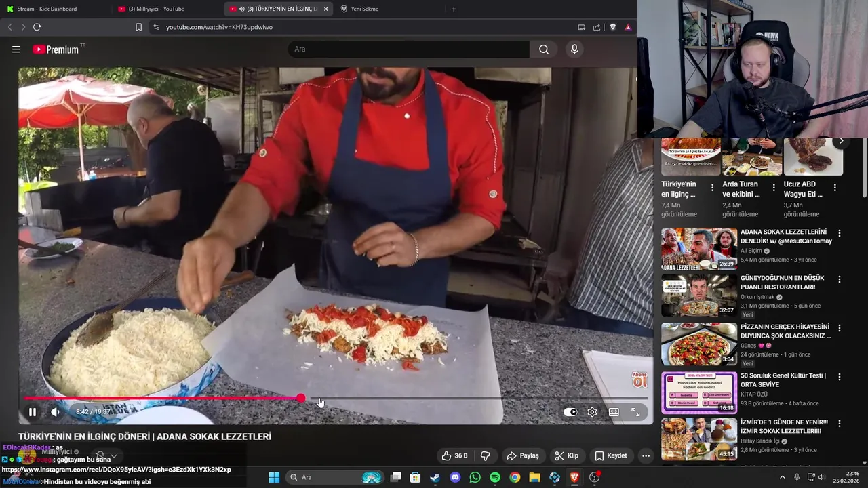Open options menu for İZMİR'DE 1 GÜNDE video

(x=840, y=424)
